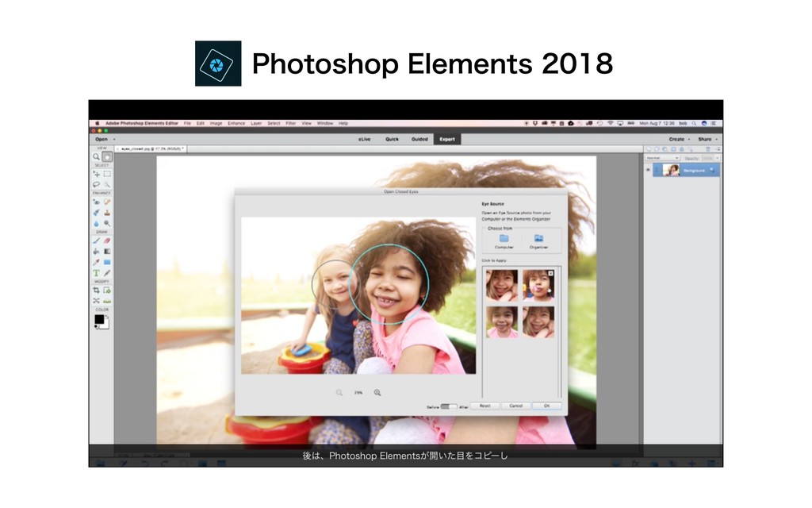
Task: Select the Type (T) tool
Action: click(96, 273)
